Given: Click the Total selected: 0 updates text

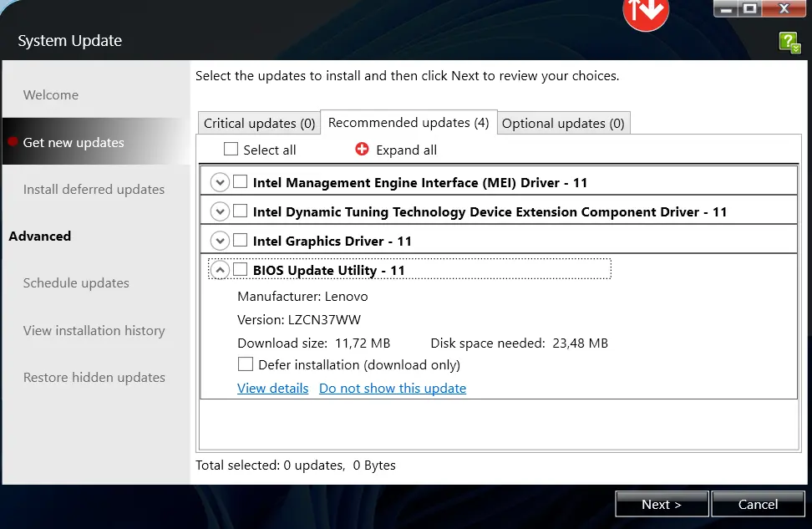Looking at the screenshot, I should (271, 465).
